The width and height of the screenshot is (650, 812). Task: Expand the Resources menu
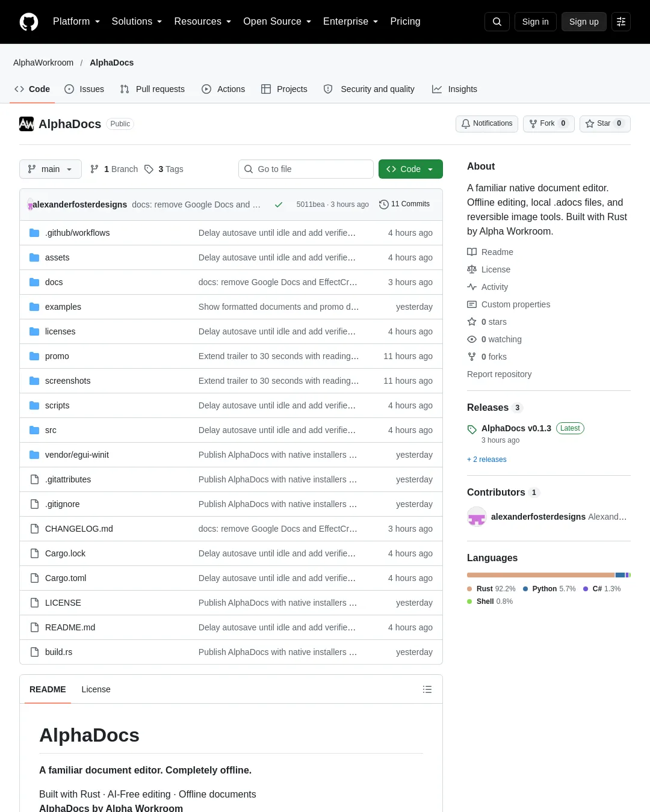click(x=203, y=22)
